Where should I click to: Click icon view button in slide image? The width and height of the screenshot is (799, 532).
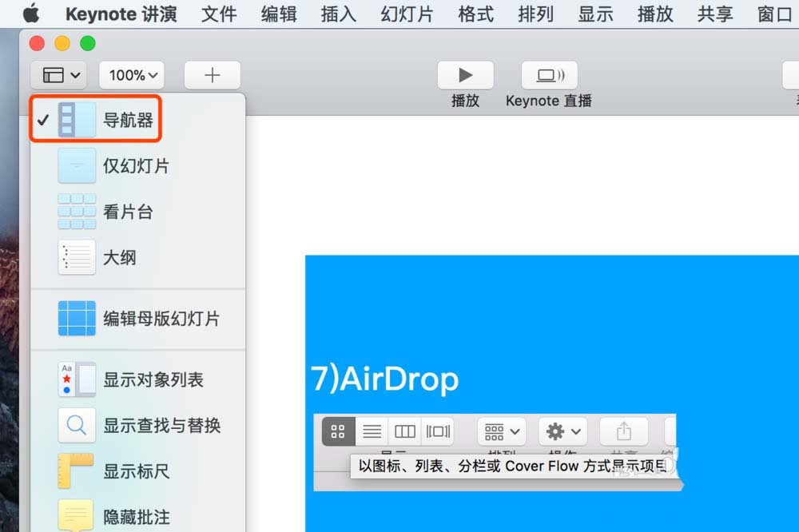pos(338,431)
